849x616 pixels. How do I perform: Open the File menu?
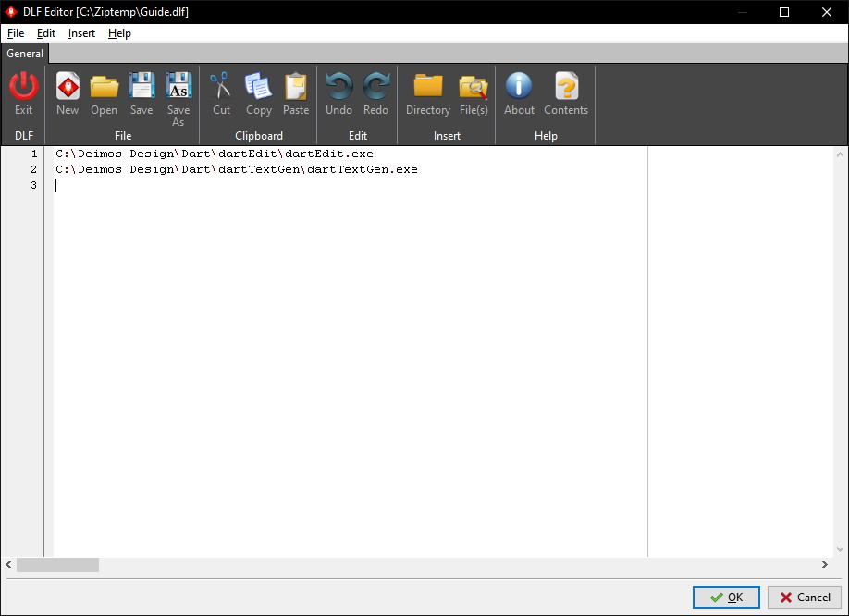pyautogui.click(x=16, y=33)
